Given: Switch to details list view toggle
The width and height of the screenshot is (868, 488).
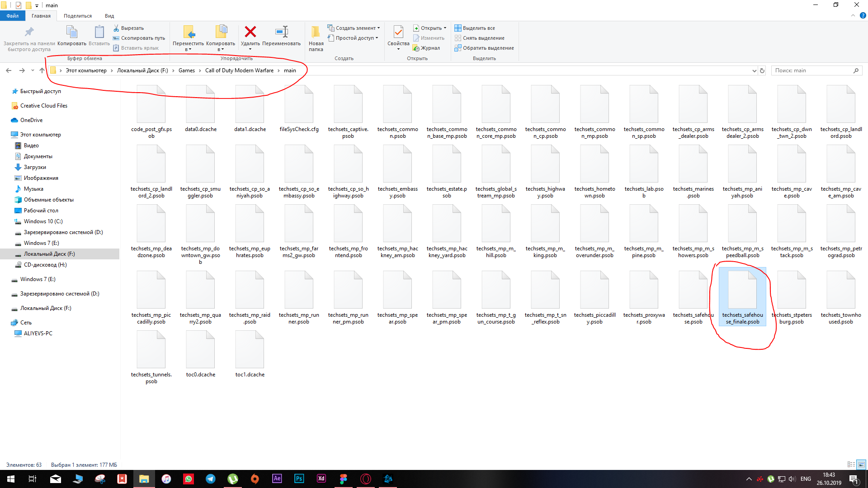Looking at the screenshot, I should [851, 465].
